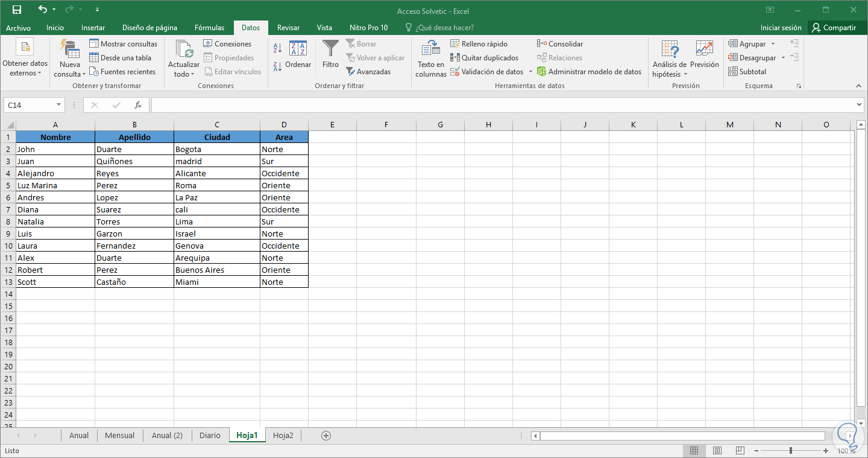This screenshot has width=868, height=458.
Task: Select the column C header
Action: click(x=217, y=125)
